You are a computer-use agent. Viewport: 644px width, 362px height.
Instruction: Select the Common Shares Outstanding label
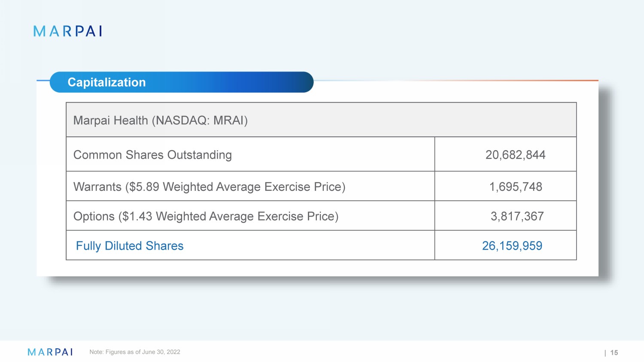152,155
